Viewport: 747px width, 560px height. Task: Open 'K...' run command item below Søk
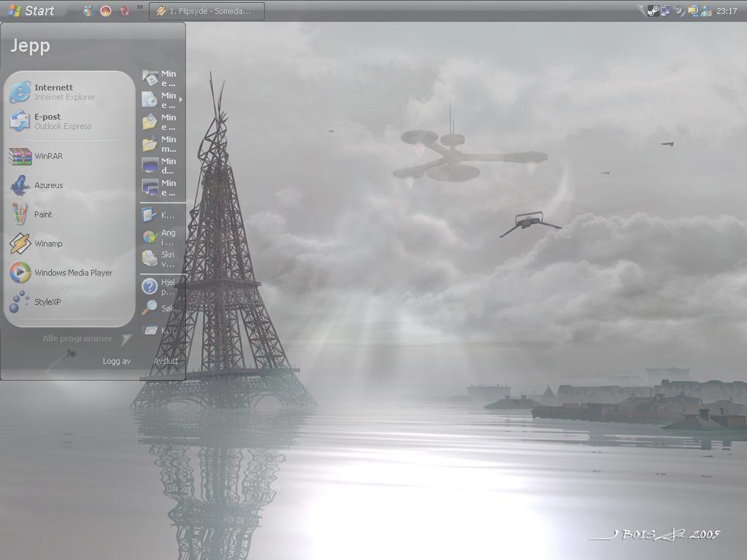(x=159, y=330)
